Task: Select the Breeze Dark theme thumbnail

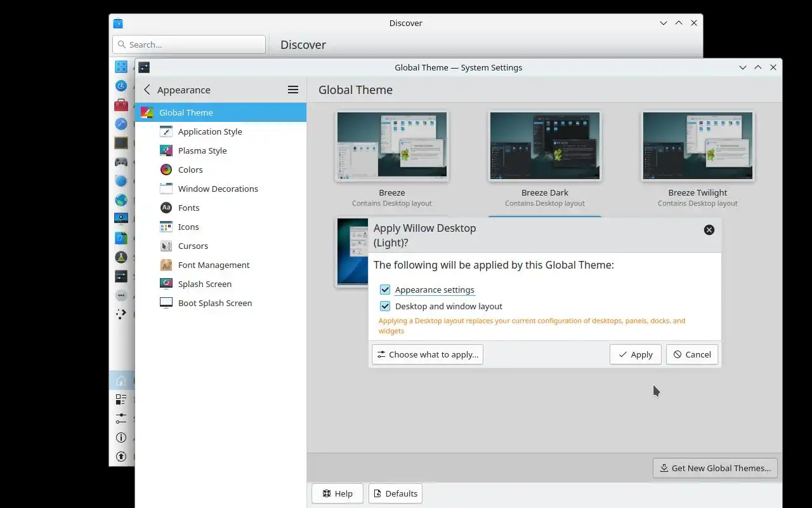Action: (545, 146)
